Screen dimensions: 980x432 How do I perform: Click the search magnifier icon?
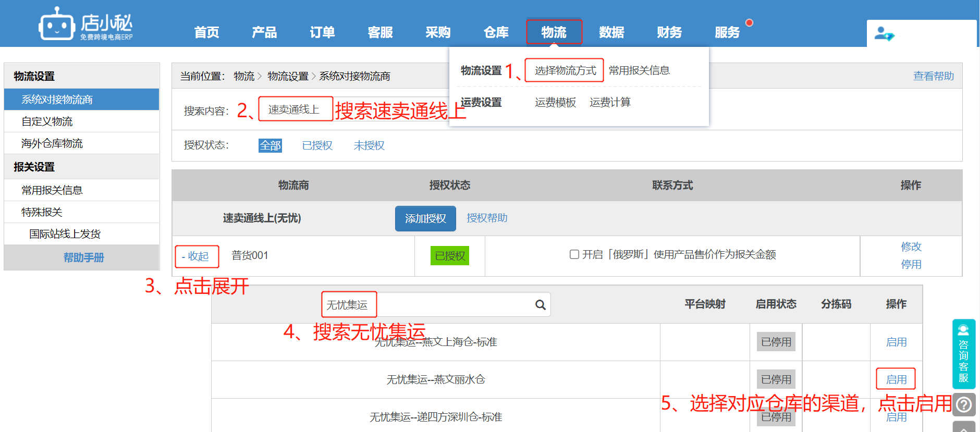[541, 305]
